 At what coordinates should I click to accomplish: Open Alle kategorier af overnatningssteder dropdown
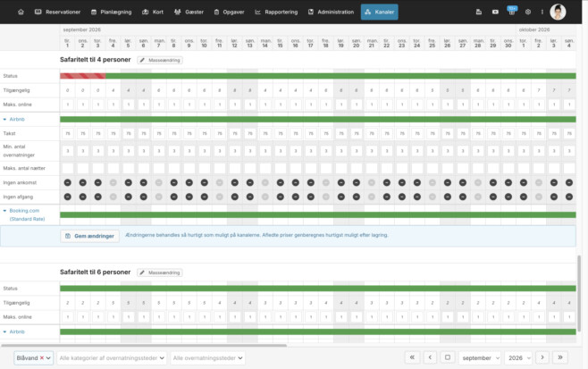pyautogui.click(x=112, y=357)
